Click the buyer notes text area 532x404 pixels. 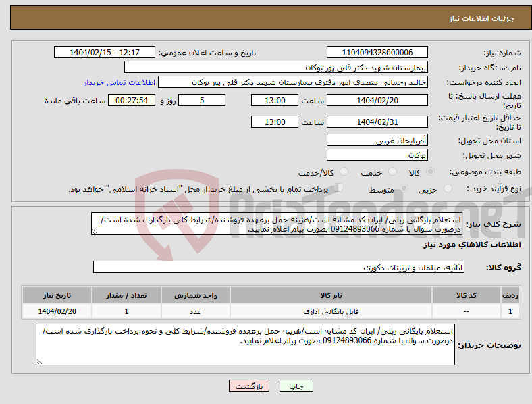click(245, 345)
